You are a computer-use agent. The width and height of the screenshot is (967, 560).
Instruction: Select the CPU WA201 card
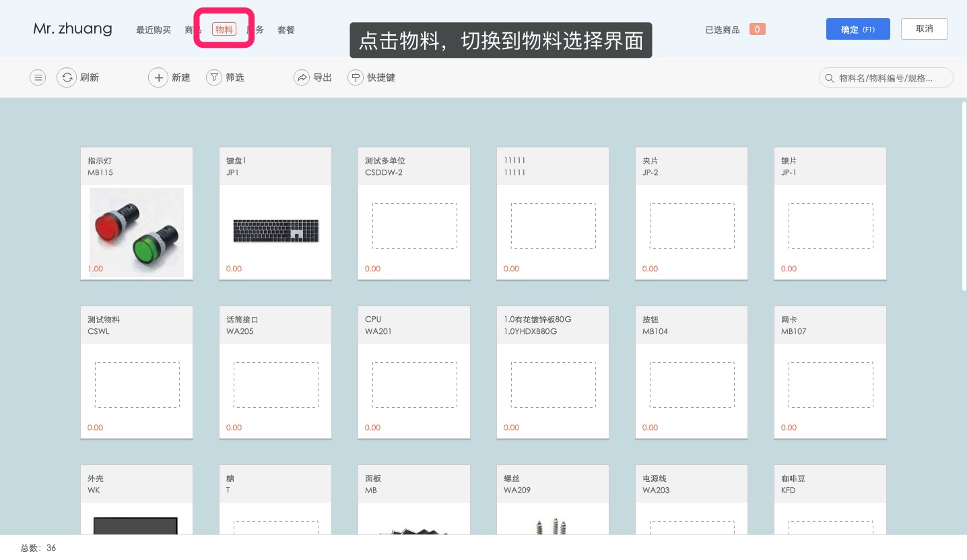coord(414,372)
